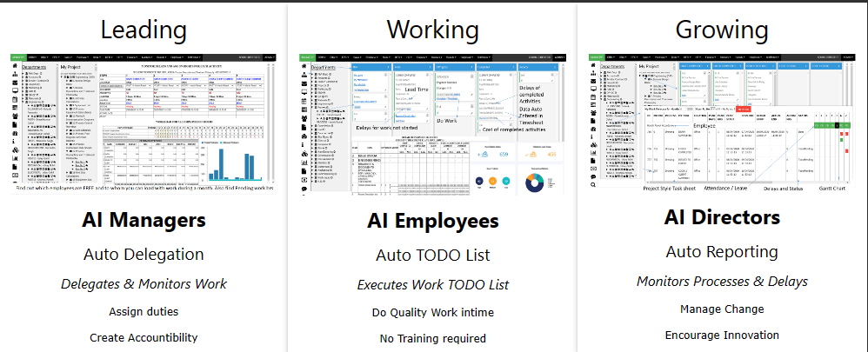Click the Growing column heading
Image resolution: width=868 pixels, height=352 pixels.
point(722,30)
